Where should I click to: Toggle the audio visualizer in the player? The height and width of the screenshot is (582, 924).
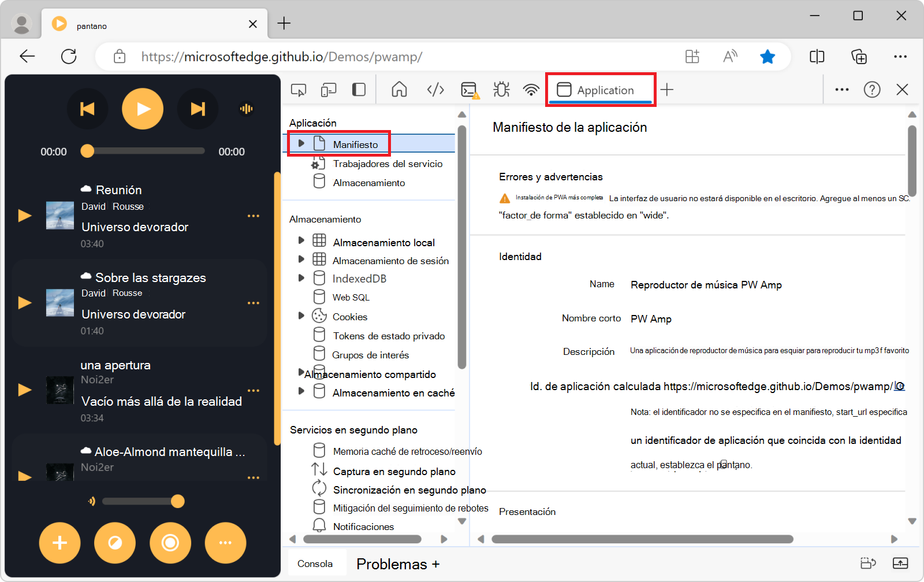point(247,108)
